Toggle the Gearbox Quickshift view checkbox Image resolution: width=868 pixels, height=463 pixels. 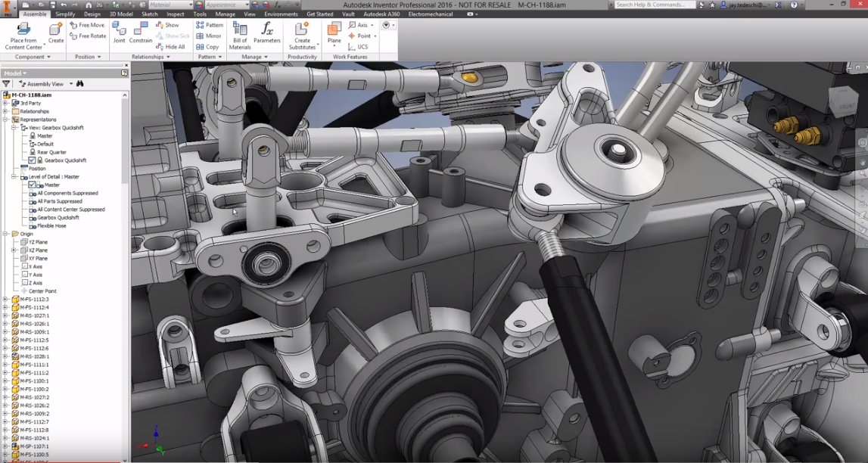32,160
